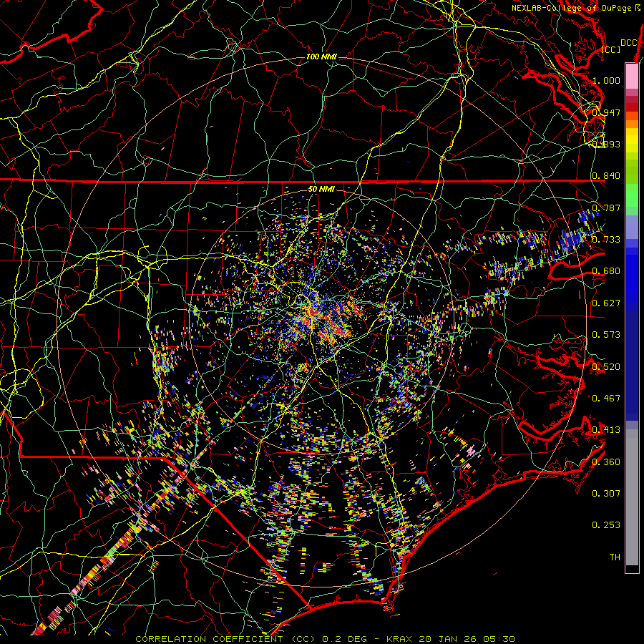The height and width of the screenshot is (644, 644).
Task: Click the KRAX radar site identifier
Action: click(x=399, y=639)
